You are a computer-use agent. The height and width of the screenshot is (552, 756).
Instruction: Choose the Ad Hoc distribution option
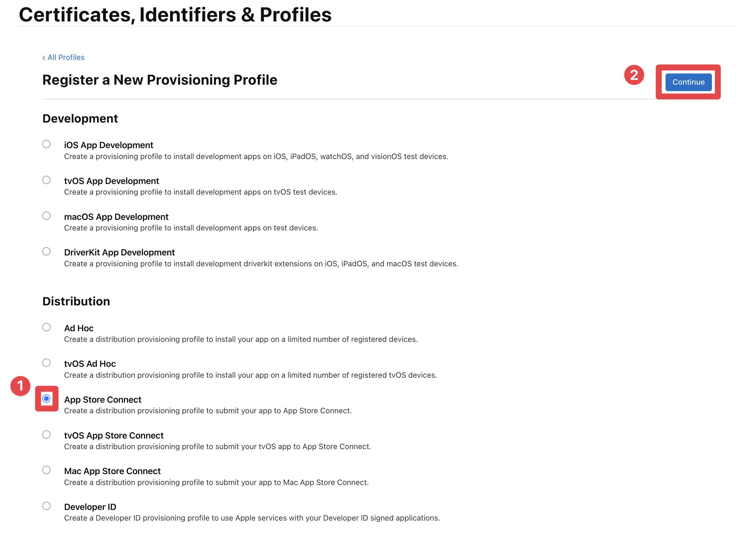click(47, 327)
